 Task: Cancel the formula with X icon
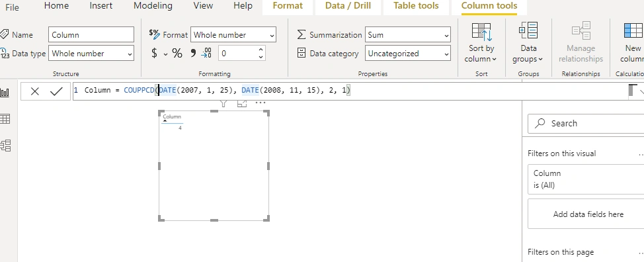(x=35, y=91)
